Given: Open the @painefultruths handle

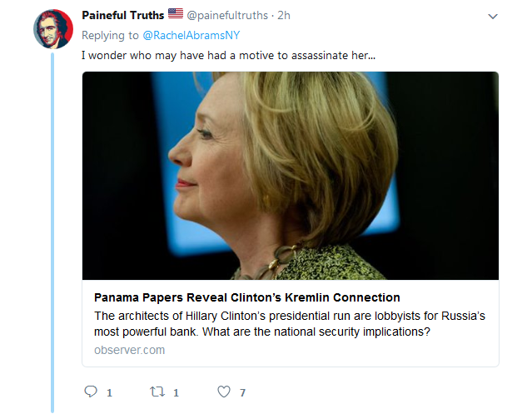Looking at the screenshot, I should 226,15.
